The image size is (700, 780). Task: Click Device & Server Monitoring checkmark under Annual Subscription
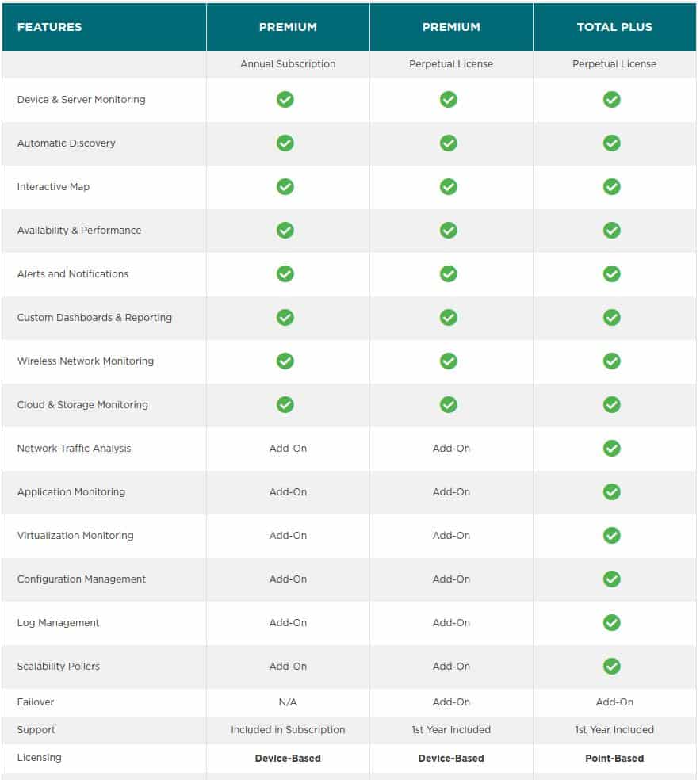click(285, 100)
